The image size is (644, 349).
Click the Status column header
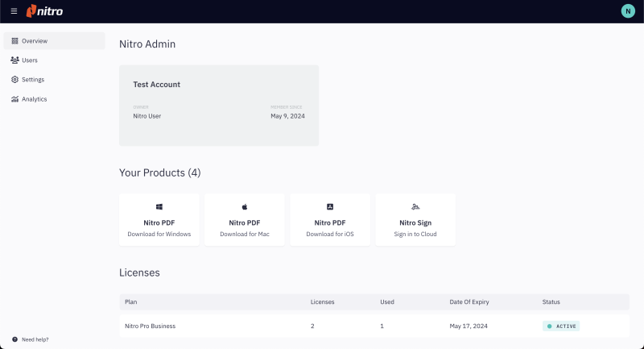(x=551, y=301)
